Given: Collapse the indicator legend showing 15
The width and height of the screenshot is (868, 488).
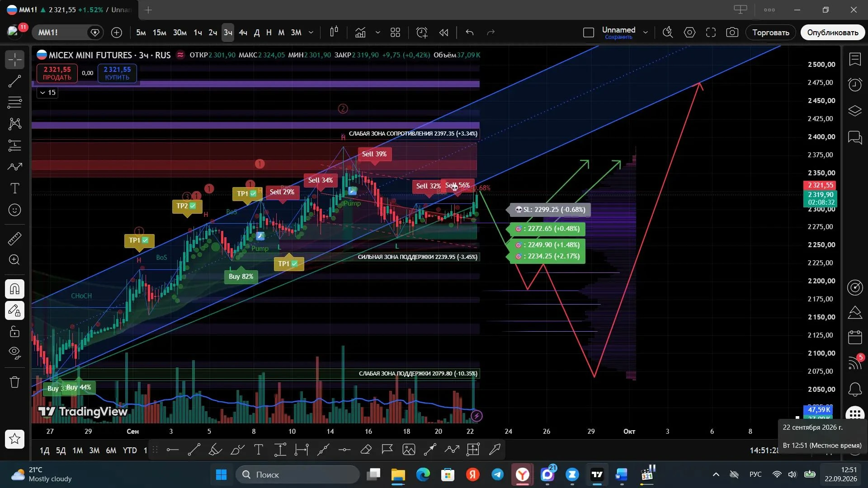Looking at the screenshot, I should [x=47, y=93].
